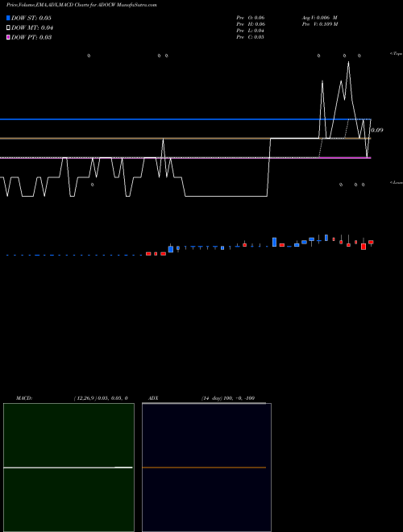The height and width of the screenshot is (532, 403).
Task: Click the MACD panel title label
Action: (23, 398)
